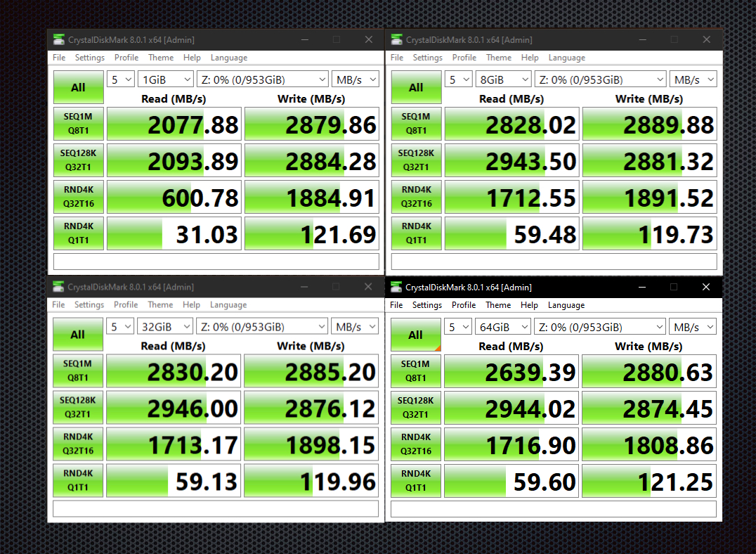
Task: Start RND4K Q32T16 test in 64GiB window
Action: (416, 444)
